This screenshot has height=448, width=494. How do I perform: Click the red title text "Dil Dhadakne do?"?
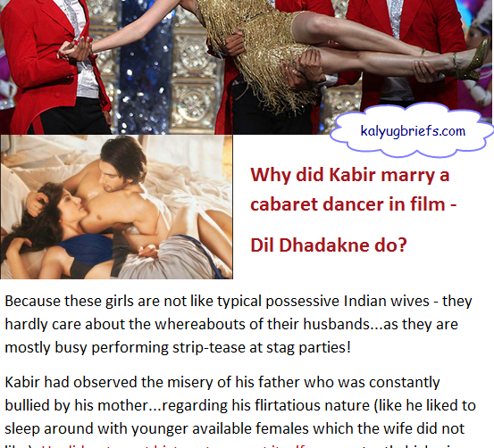click(x=329, y=245)
